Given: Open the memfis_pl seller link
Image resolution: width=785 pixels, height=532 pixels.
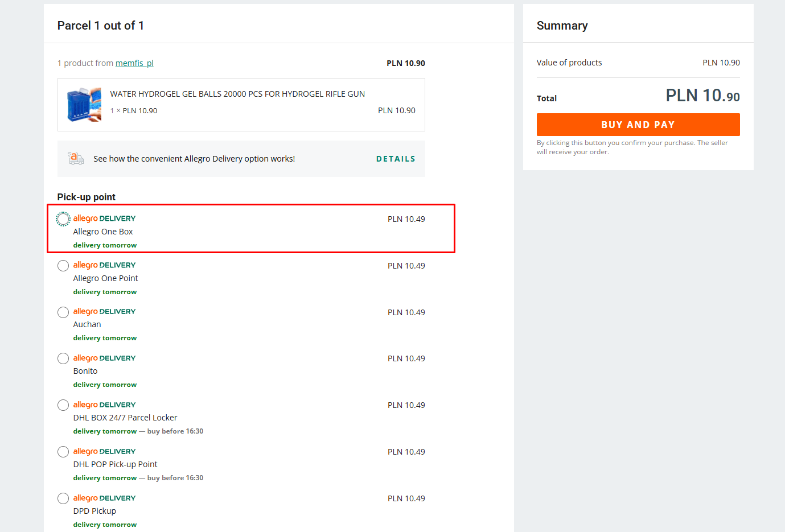Looking at the screenshot, I should pos(134,63).
